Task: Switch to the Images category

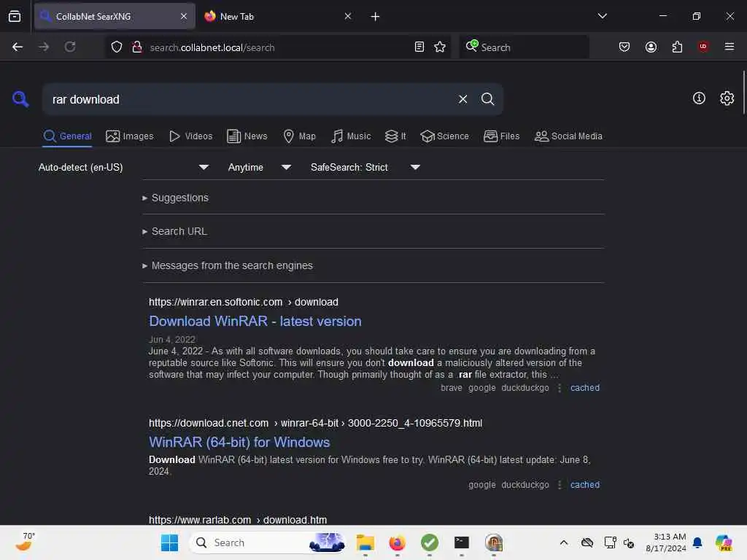Action: [130, 136]
